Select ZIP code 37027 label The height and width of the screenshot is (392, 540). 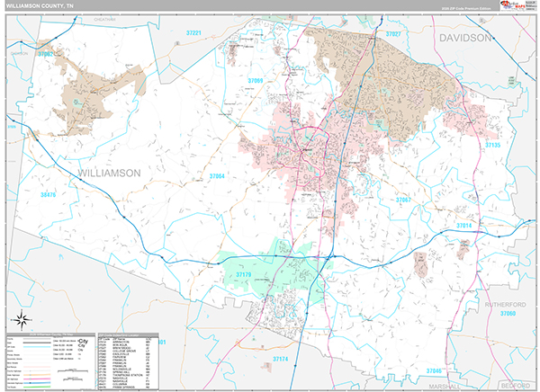coord(392,33)
